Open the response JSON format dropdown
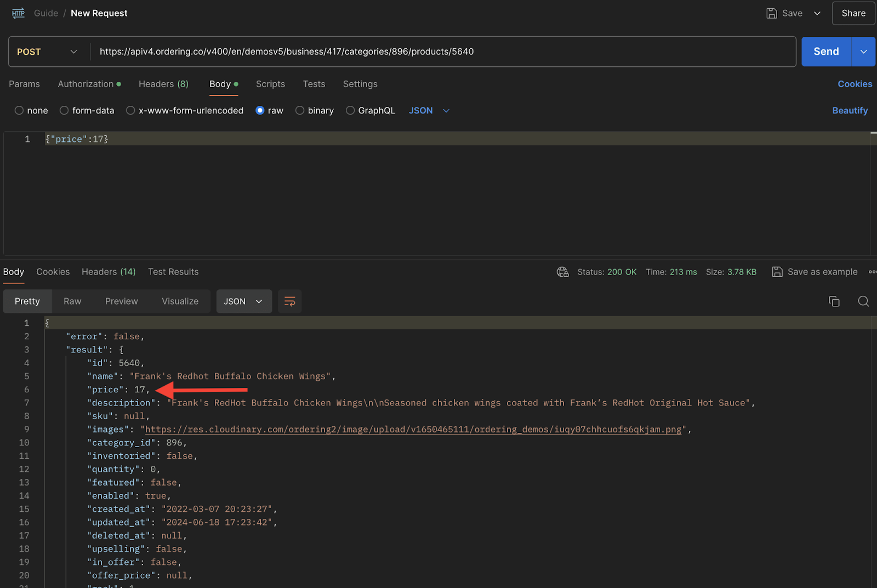 click(x=244, y=301)
